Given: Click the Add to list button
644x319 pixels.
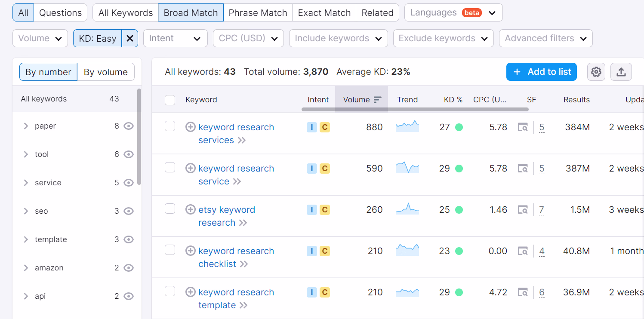Looking at the screenshot, I should click(541, 72).
